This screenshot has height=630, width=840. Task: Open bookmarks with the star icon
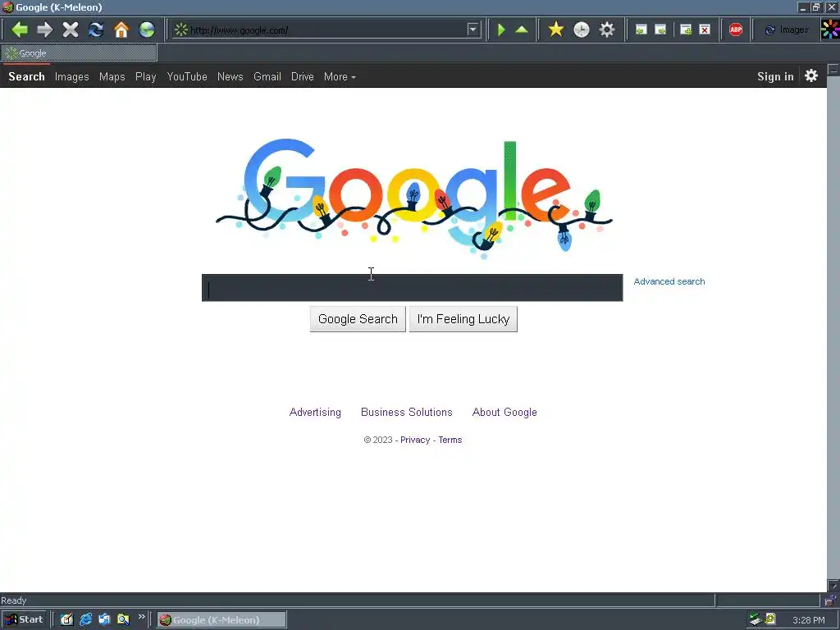point(556,30)
